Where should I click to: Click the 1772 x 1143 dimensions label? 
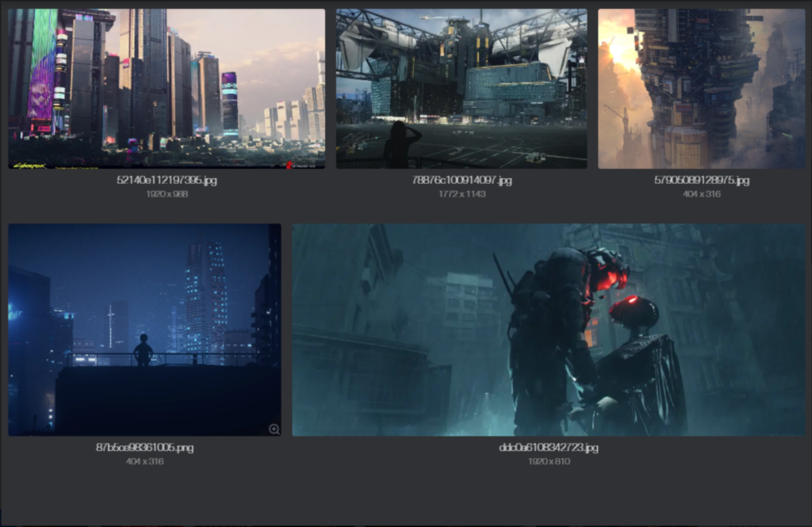pos(462,194)
